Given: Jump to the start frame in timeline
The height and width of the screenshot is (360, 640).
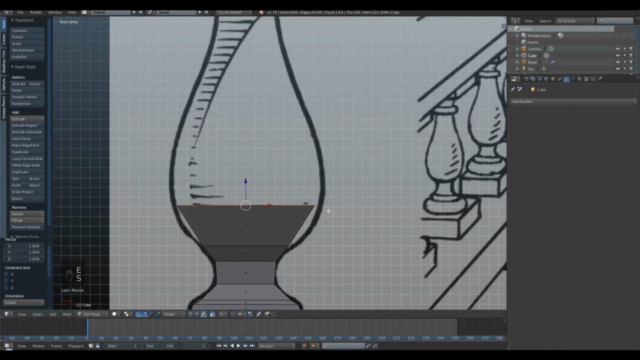Looking at the screenshot, I should pos(219,346).
